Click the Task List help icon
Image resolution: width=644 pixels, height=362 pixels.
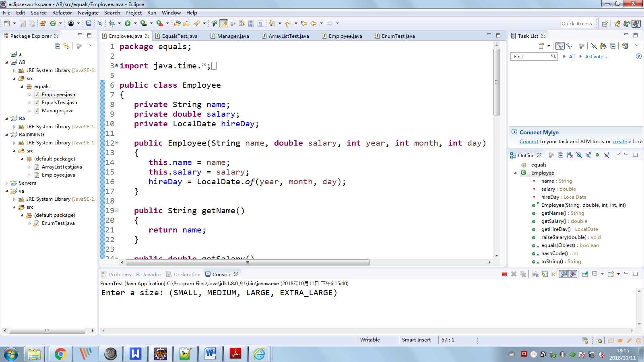click(638, 56)
